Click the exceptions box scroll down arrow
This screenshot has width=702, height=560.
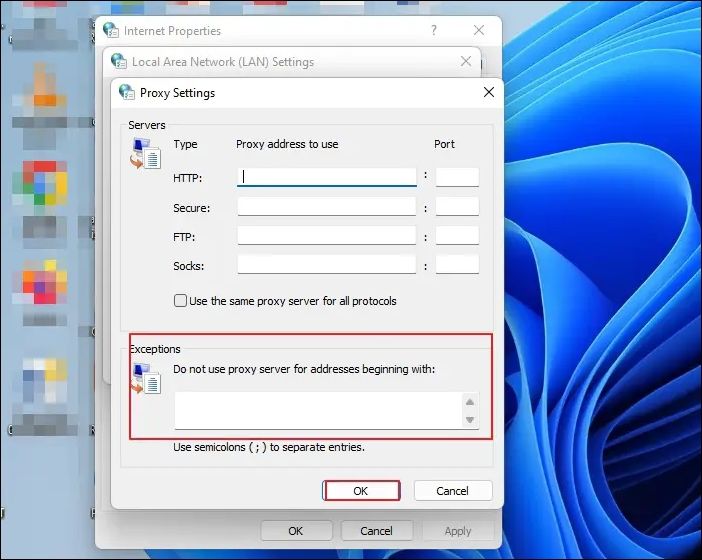[x=470, y=420]
